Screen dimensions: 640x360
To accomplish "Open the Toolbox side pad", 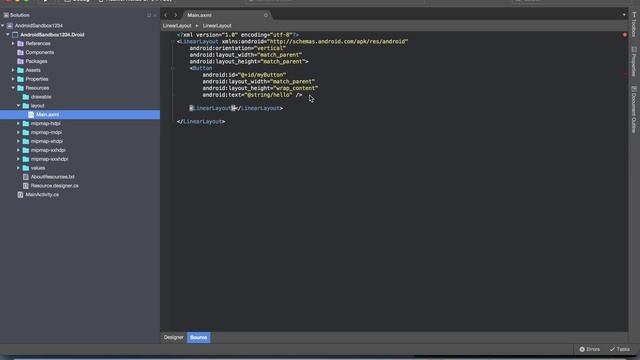I will (x=634, y=25).
